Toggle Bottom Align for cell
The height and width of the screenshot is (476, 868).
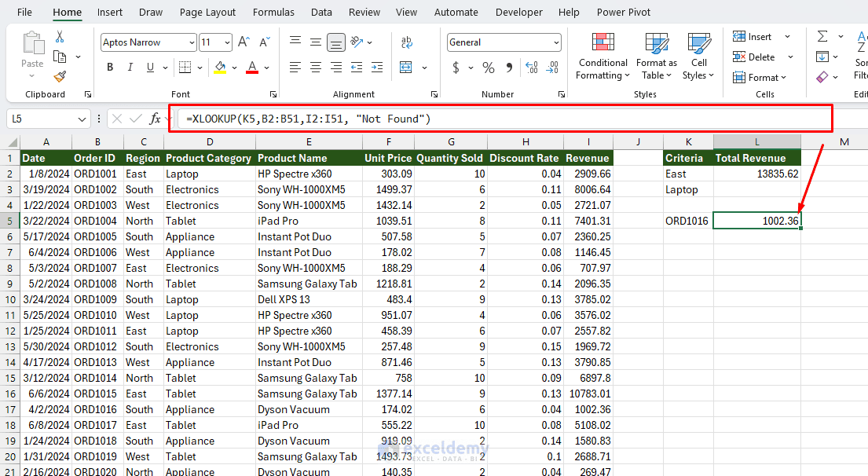click(x=336, y=42)
